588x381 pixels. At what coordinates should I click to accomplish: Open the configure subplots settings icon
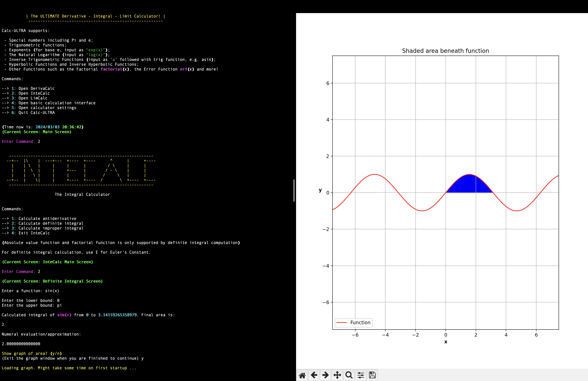pyautogui.click(x=361, y=375)
